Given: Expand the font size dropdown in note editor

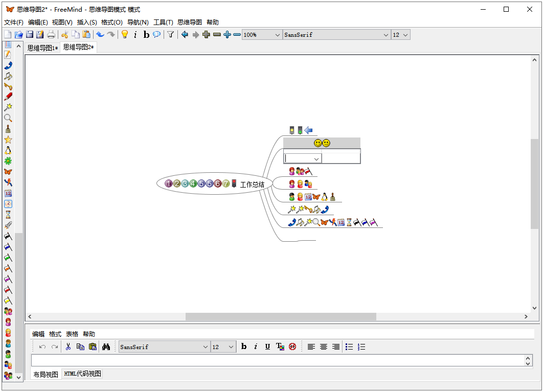Looking at the screenshot, I should (x=223, y=347).
